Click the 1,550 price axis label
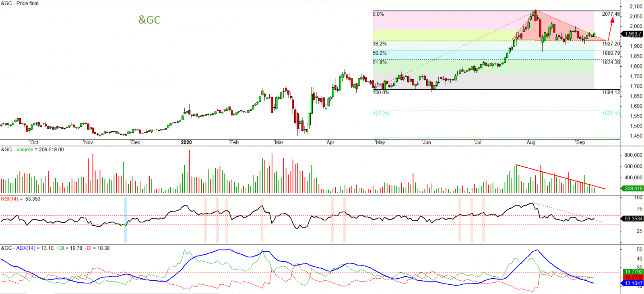644x294 pixels. coord(636,116)
